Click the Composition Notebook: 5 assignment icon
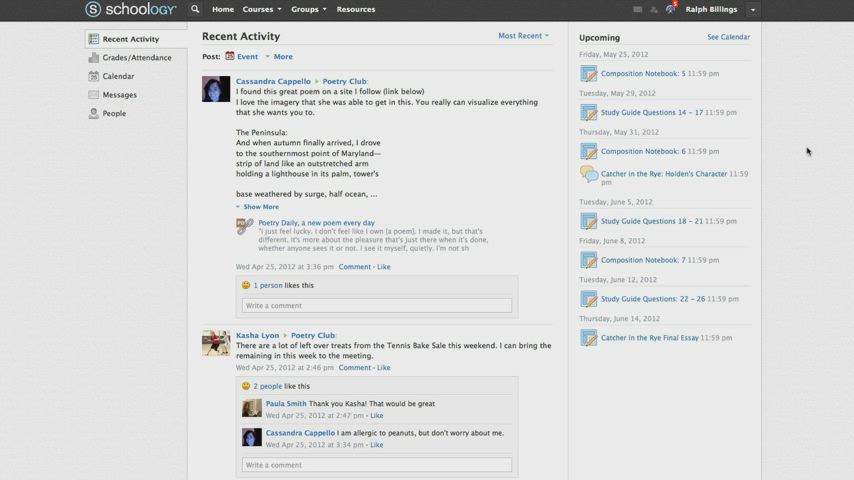854x480 pixels. [589, 74]
